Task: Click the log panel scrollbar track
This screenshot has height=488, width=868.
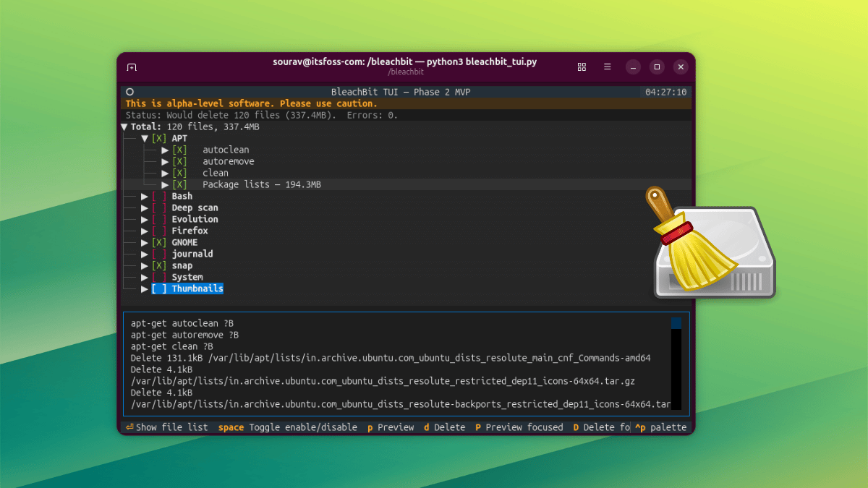Action: (x=676, y=369)
